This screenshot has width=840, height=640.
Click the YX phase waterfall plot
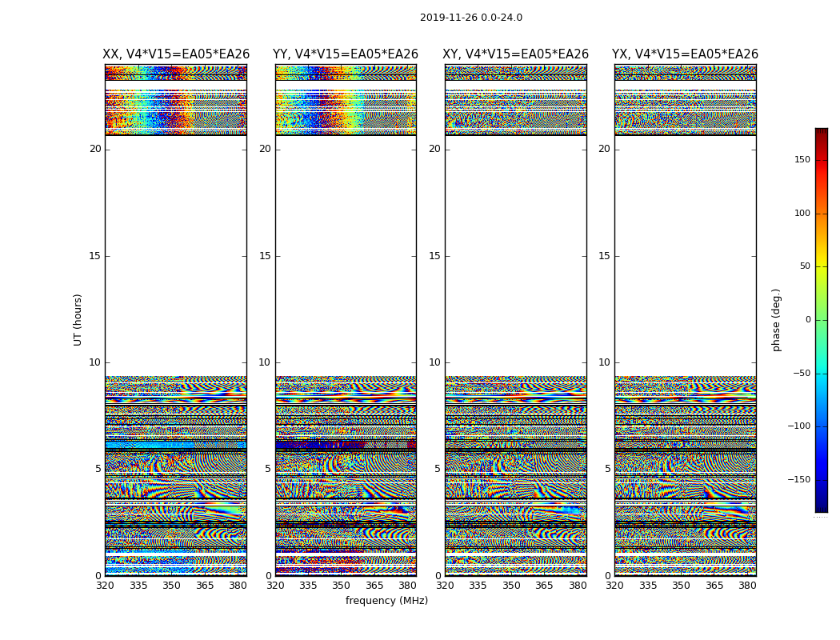(685, 320)
